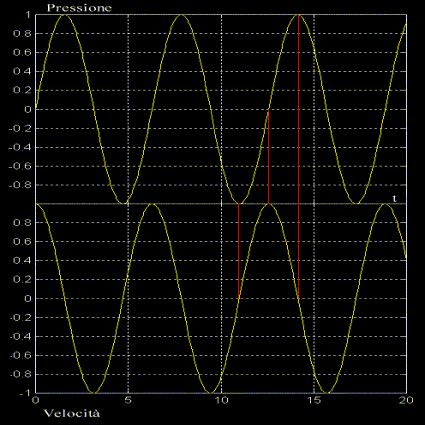This screenshot has width=425, height=425.
Task: Click the bottom plot's 0.4 tick label
Action: pyautogui.click(x=22, y=261)
